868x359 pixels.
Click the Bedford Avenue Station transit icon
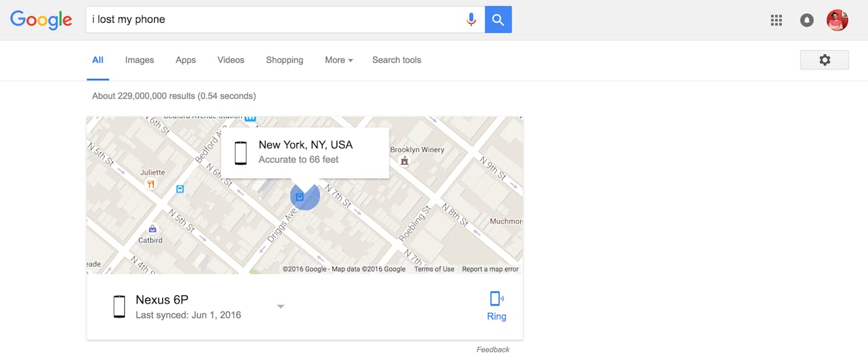pyautogui.click(x=250, y=118)
